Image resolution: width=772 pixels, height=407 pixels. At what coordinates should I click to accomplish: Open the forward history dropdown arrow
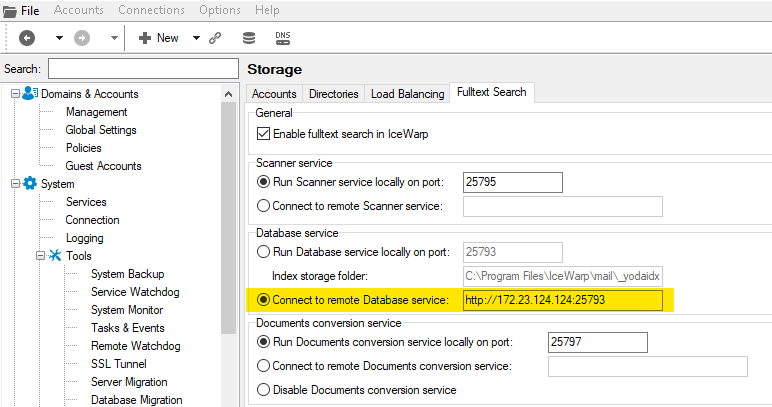[114, 38]
